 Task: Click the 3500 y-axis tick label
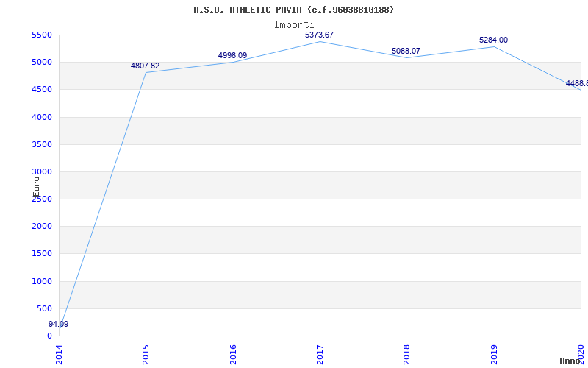point(42,144)
